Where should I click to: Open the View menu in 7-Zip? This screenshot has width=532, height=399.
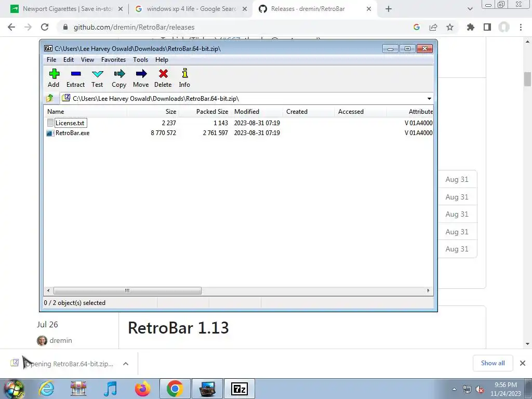tap(87, 60)
